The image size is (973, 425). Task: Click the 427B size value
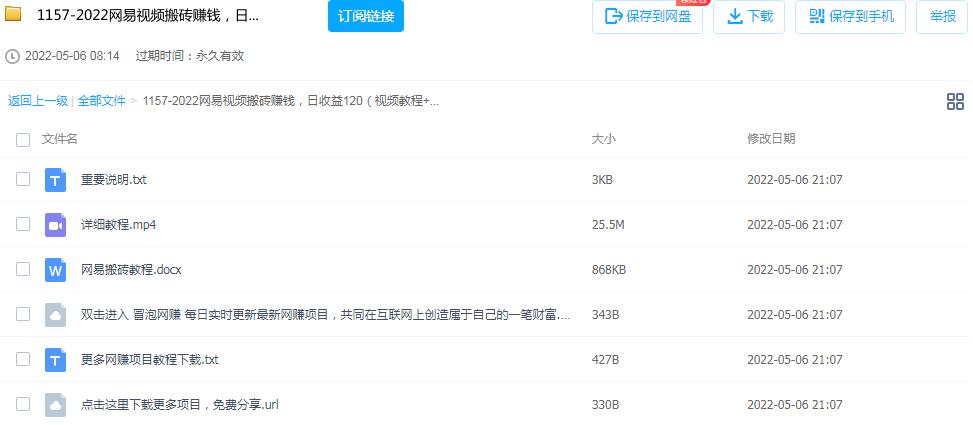[x=606, y=360]
